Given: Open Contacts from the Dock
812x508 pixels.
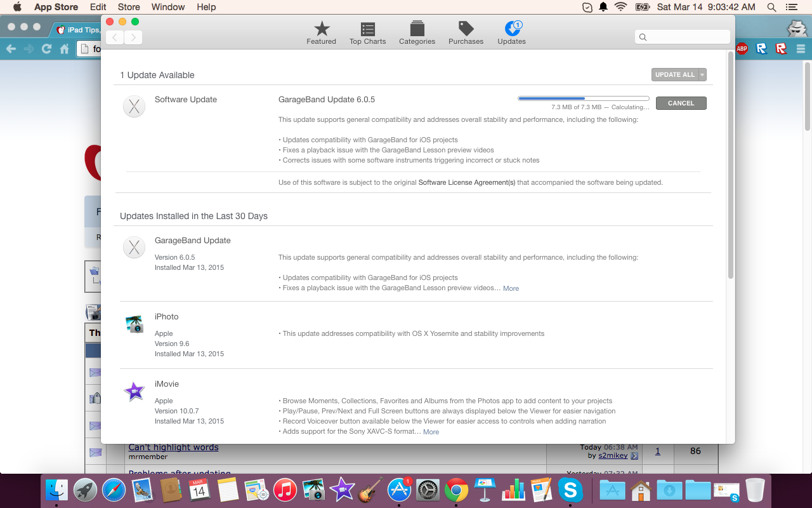Looking at the screenshot, I should click(171, 490).
